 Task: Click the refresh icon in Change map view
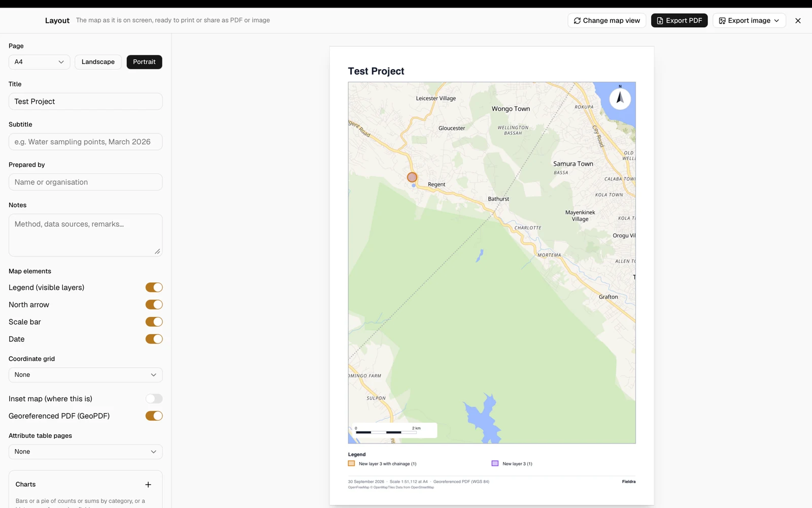point(577,21)
